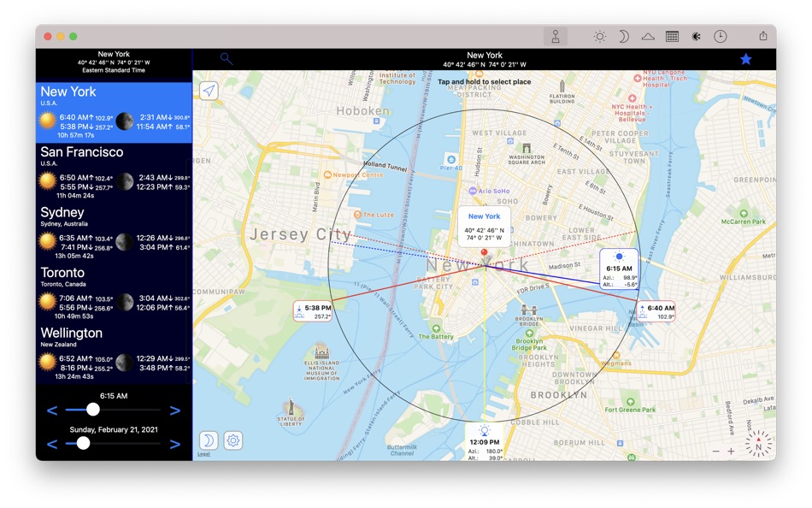Click the 12:09 PM solar noon label
Viewport: 812px width, 508px height.
484,442
